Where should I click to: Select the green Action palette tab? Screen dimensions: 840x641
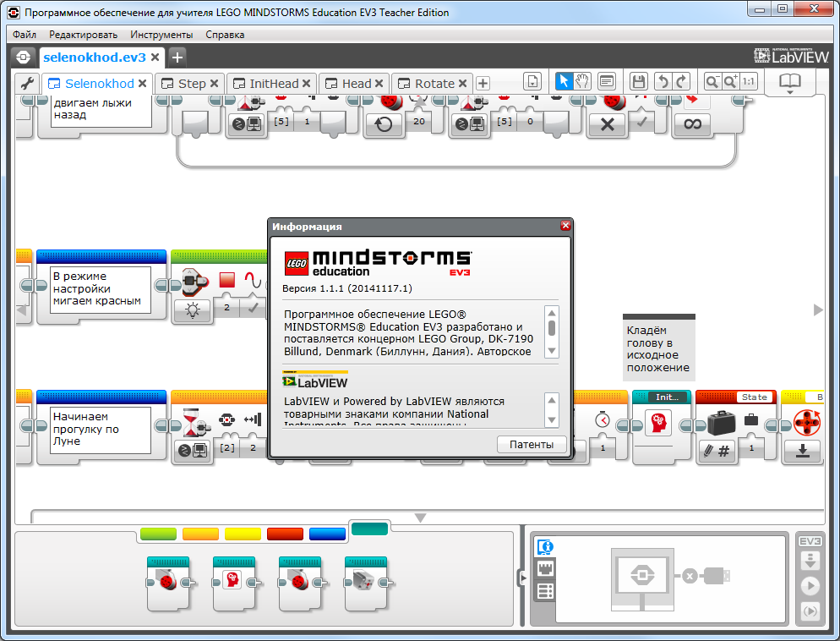[158, 534]
